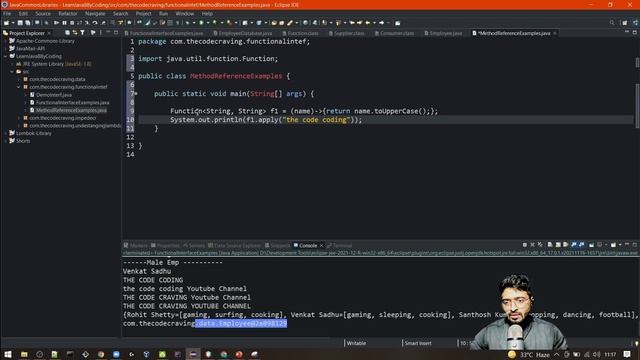640x360 pixels.
Task: Open Windows Start menu
Action: [8, 354]
